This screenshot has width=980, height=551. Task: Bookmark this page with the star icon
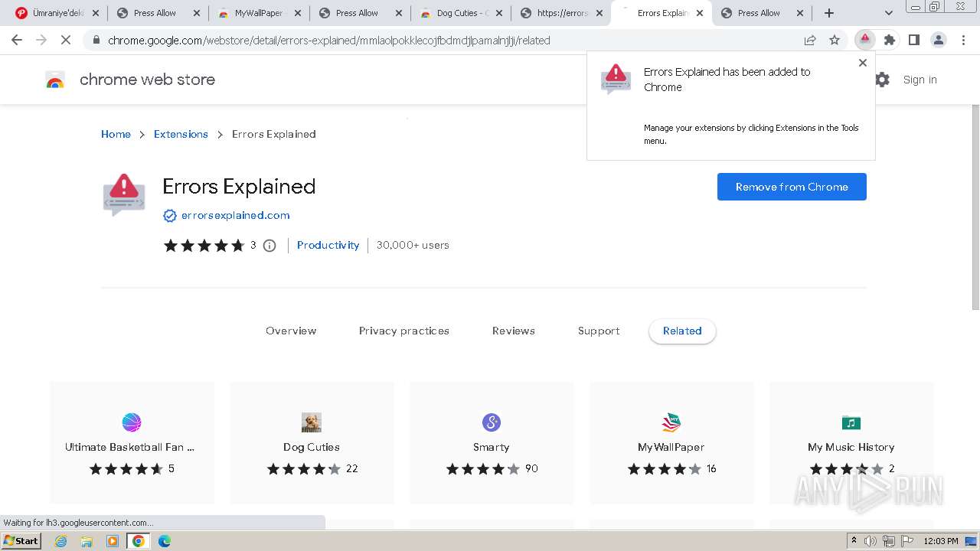835,40
